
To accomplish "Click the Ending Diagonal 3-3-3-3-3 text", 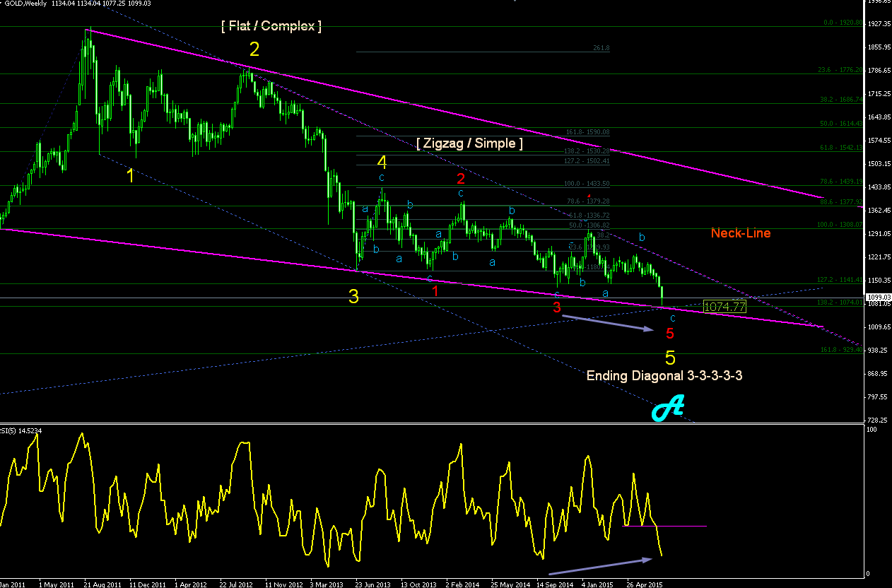I will coord(664,376).
